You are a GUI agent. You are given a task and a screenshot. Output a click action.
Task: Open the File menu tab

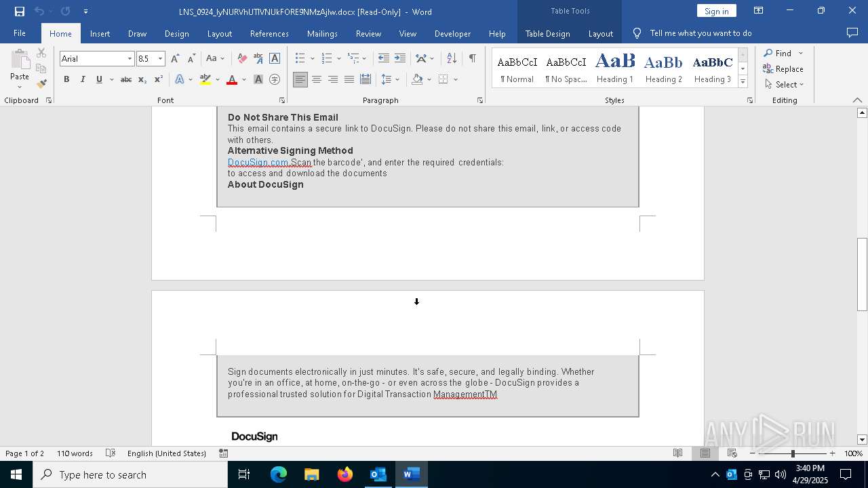point(20,33)
